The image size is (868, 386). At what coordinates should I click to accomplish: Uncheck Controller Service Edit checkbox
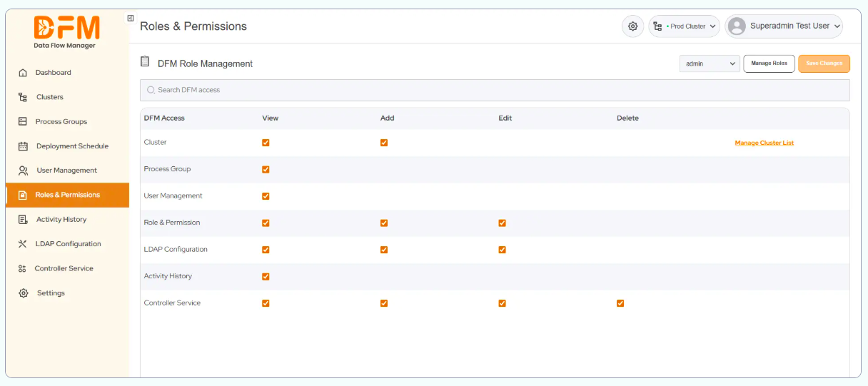[x=502, y=303]
